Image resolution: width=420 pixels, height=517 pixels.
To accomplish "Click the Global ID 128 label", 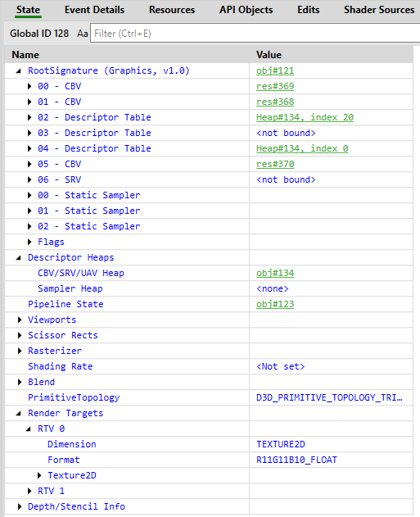I will point(39,34).
